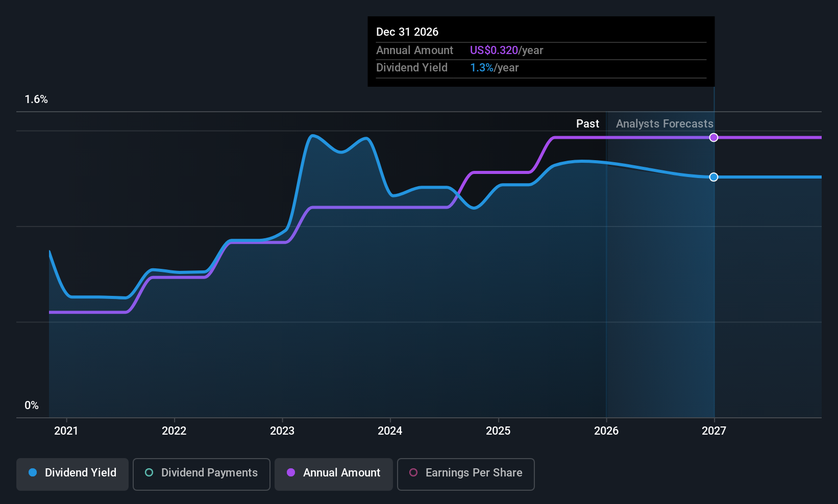Click the 2021 x-axis label

[66, 431]
